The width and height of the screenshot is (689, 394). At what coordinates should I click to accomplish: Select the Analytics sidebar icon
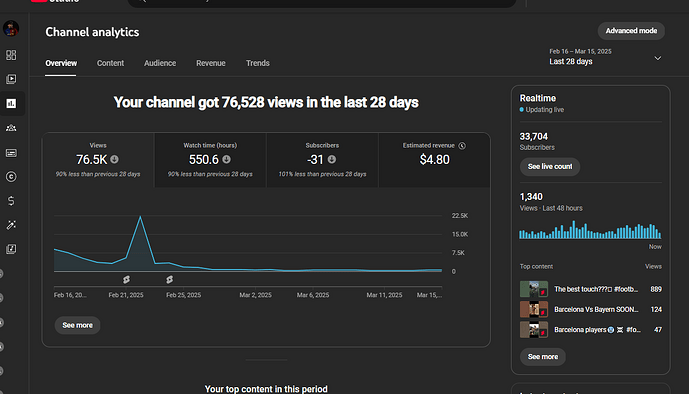[11, 103]
